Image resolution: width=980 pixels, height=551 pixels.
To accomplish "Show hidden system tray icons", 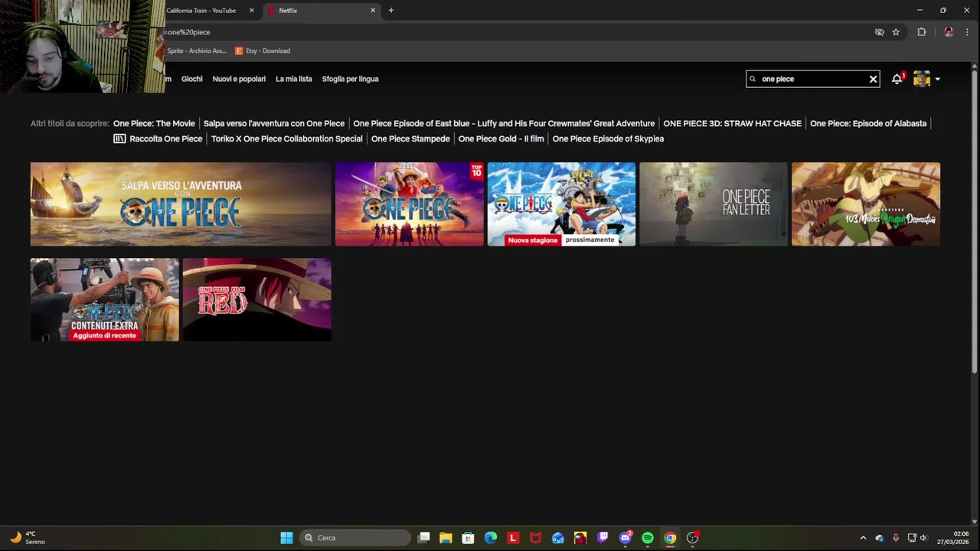I will 863,538.
